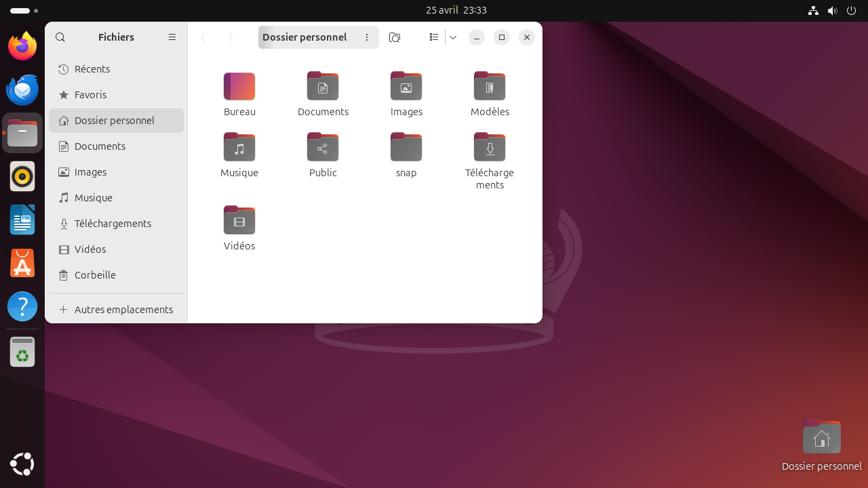868x488 pixels.
Task: Select Documents in the sidebar
Action: point(100,146)
